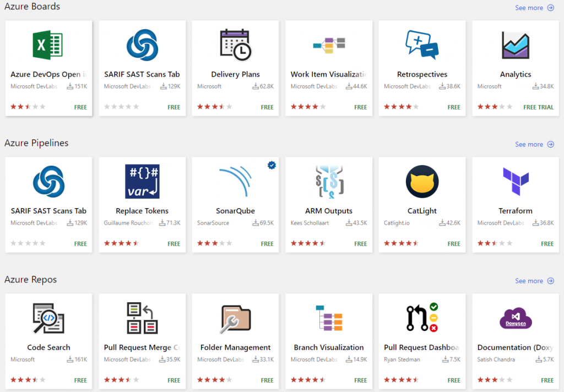This screenshot has width=564, height=392.
Task: Click the 151K download count
Action: [x=81, y=86]
